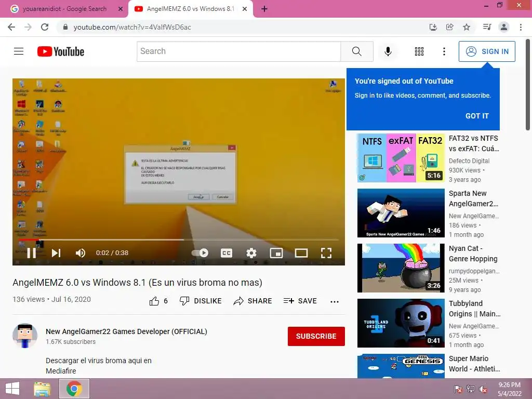Open New AngelGamer22 Games Developer channel name
532x399 pixels.
pyautogui.click(x=126, y=331)
